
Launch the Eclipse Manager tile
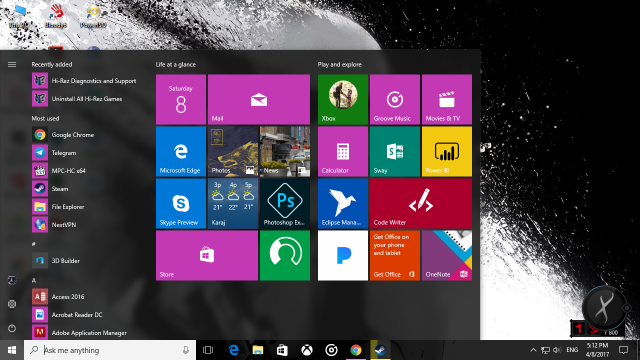[x=343, y=203]
